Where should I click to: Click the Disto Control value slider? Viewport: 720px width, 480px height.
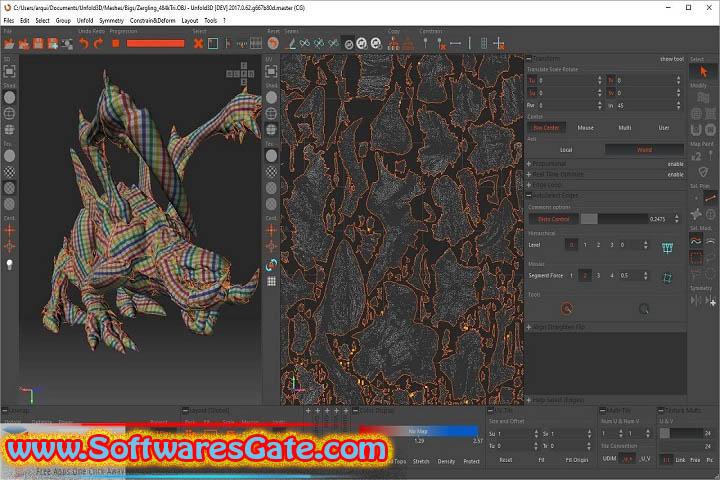pyautogui.click(x=614, y=219)
